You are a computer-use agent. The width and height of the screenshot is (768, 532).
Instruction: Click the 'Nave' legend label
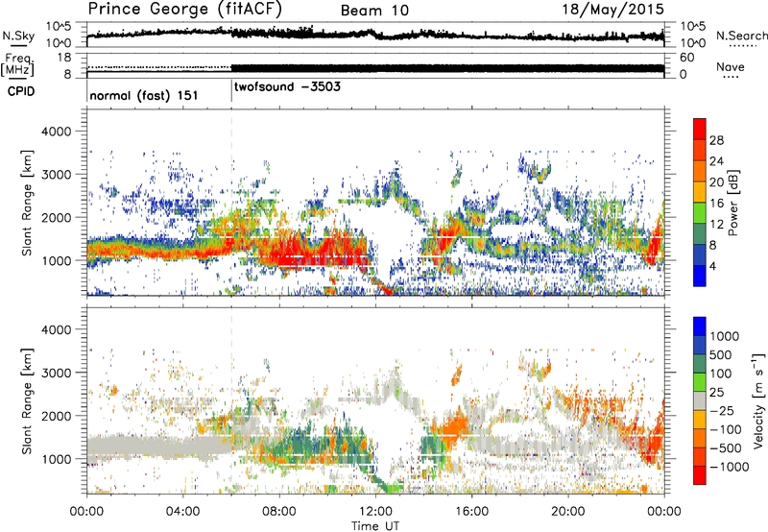(731, 66)
